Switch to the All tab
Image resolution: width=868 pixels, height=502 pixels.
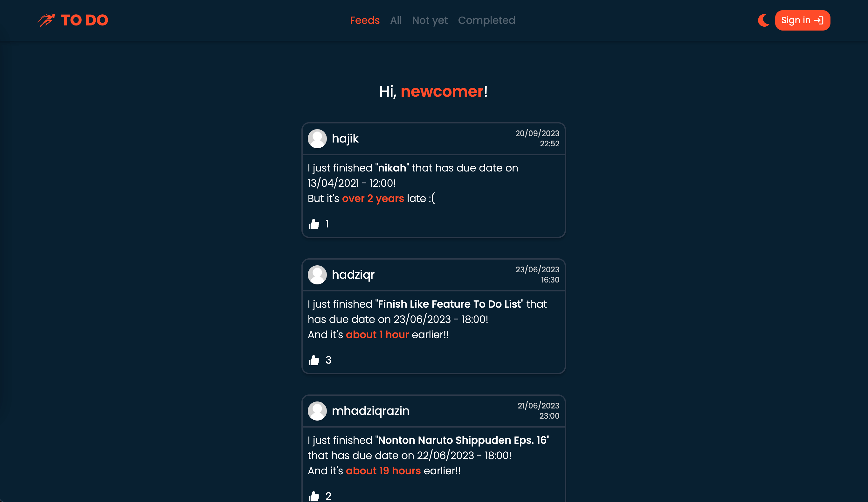[x=396, y=20]
